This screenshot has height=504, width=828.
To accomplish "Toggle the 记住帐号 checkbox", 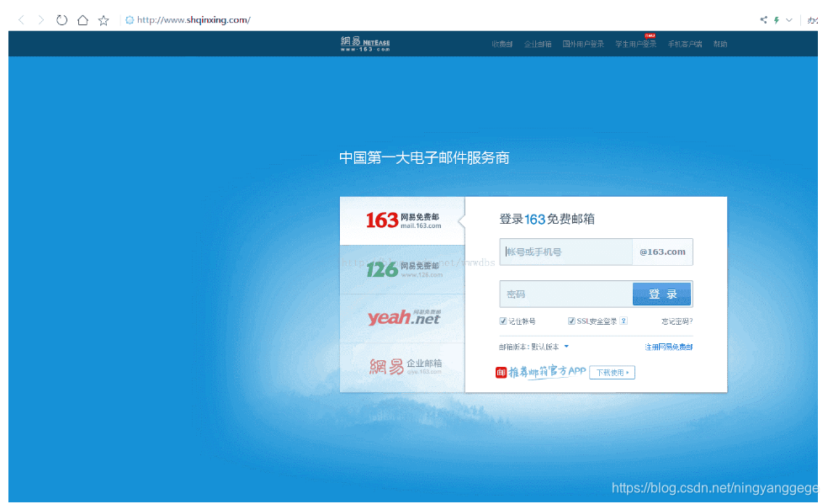I will [503, 321].
